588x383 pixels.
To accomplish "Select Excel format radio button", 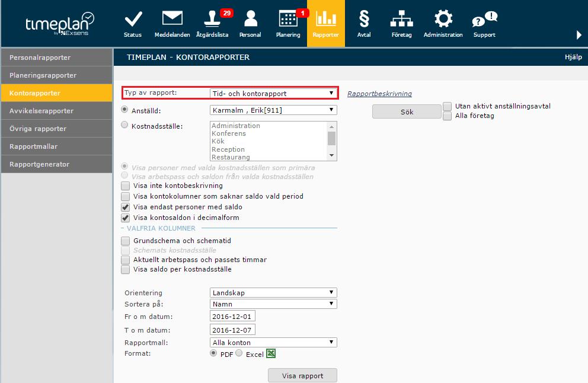I will pos(239,353).
